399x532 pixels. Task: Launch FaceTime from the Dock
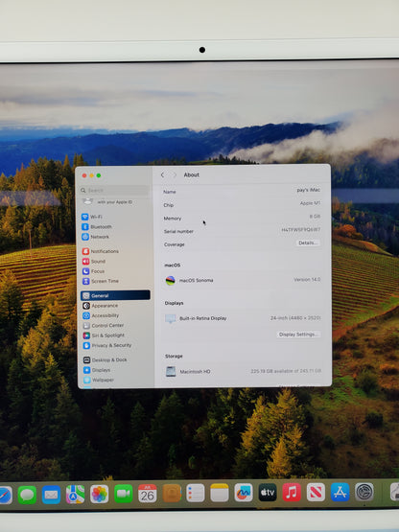click(x=124, y=494)
